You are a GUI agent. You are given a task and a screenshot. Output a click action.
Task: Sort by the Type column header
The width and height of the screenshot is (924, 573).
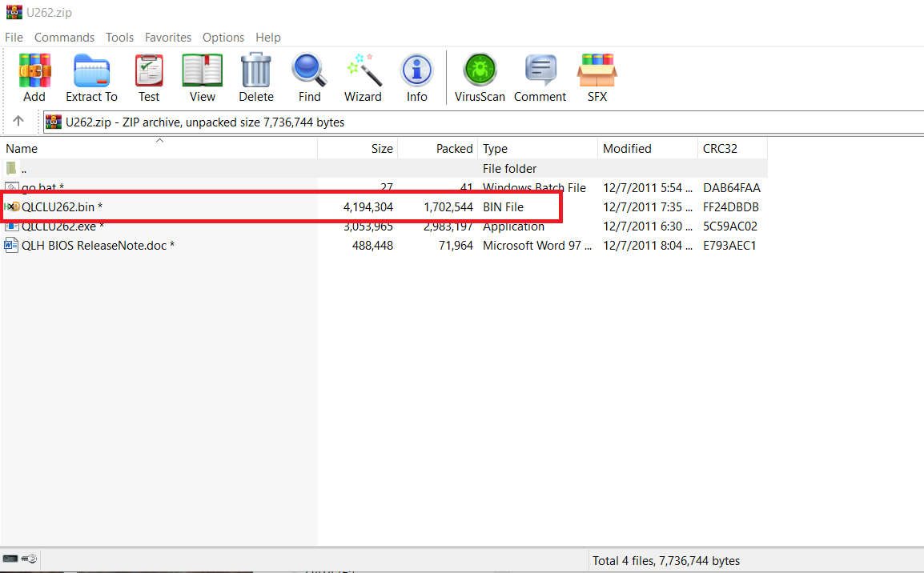coord(537,148)
